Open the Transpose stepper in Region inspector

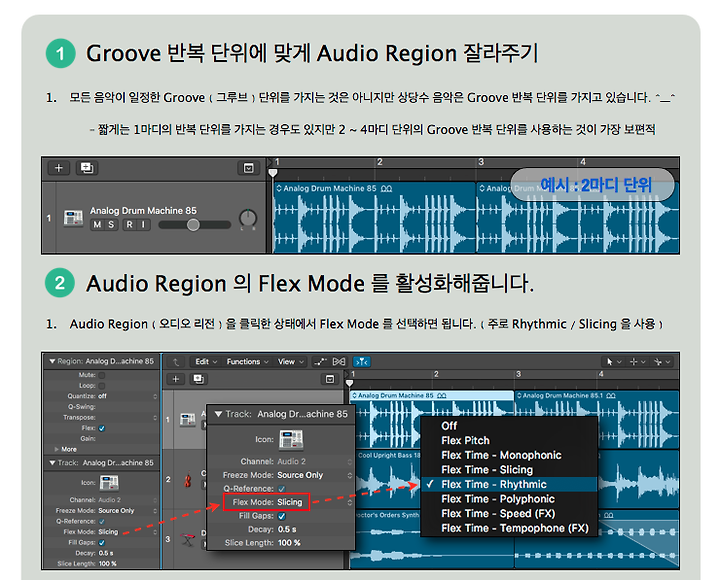click(155, 417)
